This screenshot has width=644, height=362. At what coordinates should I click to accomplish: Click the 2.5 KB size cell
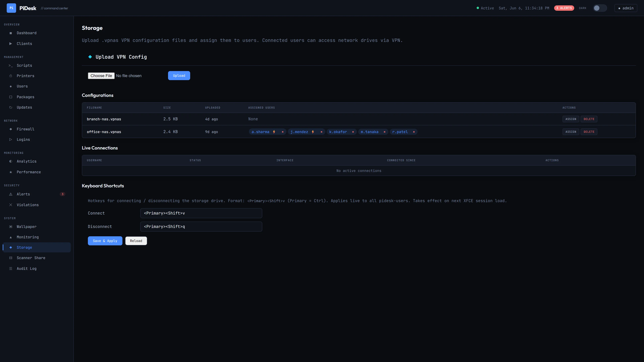tap(171, 119)
